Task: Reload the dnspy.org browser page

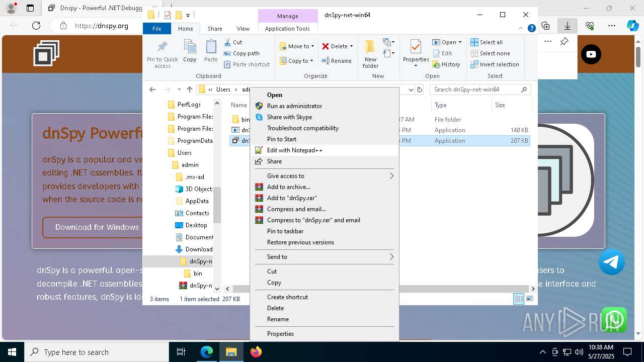Action: pos(36,26)
